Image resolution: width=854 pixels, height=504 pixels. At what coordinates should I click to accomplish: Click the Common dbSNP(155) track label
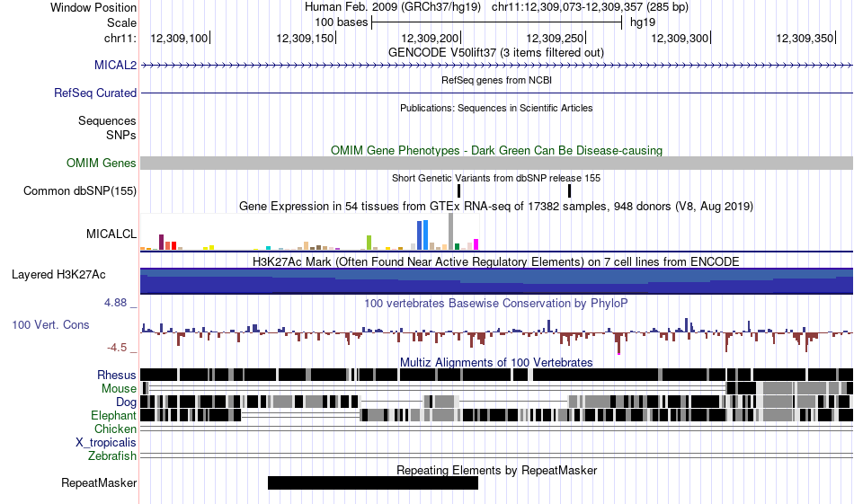coord(79,191)
